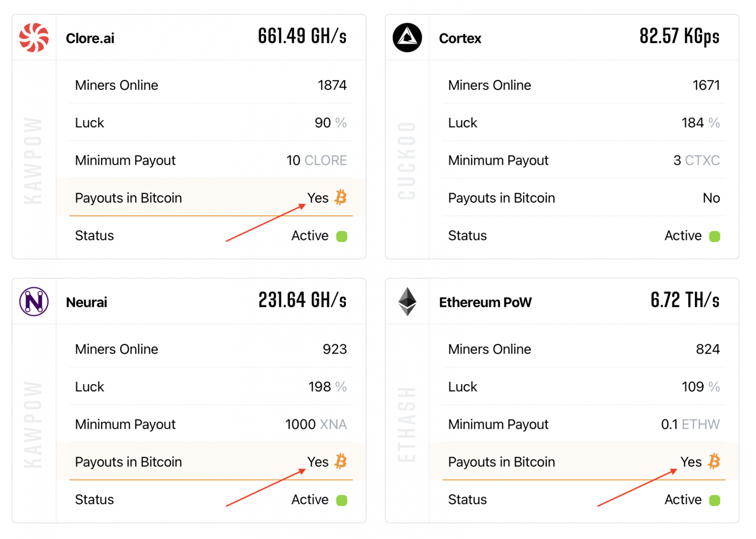Click the Bitcoin icon on the Neurai card
This screenshot has height=539, width=756.
pyautogui.click(x=341, y=462)
